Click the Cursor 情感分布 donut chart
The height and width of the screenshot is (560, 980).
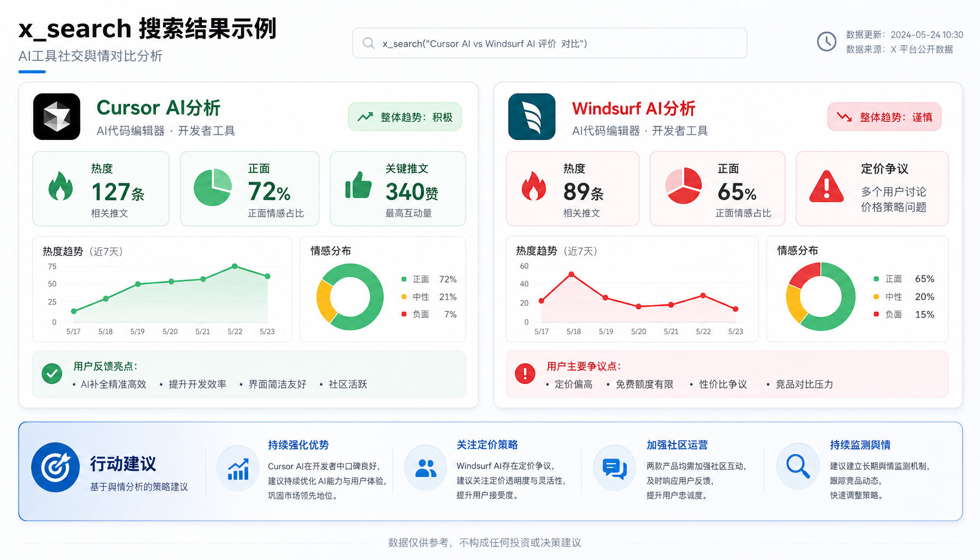(350, 297)
